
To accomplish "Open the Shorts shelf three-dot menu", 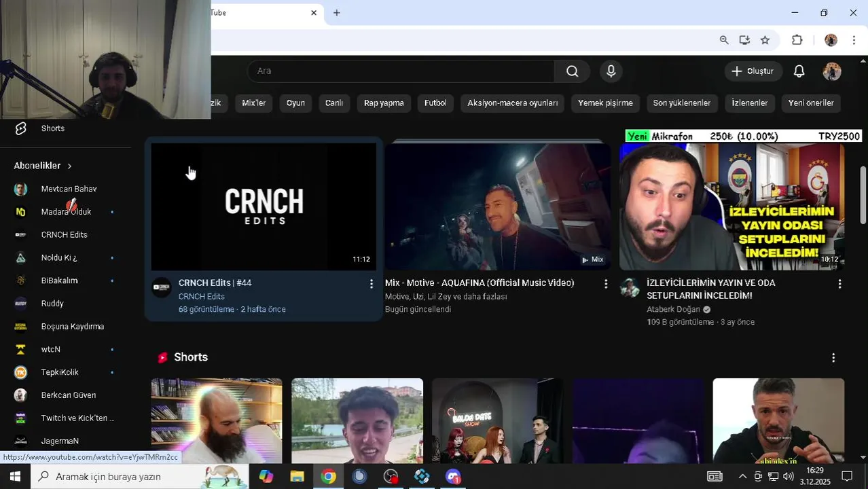I will [833, 358].
